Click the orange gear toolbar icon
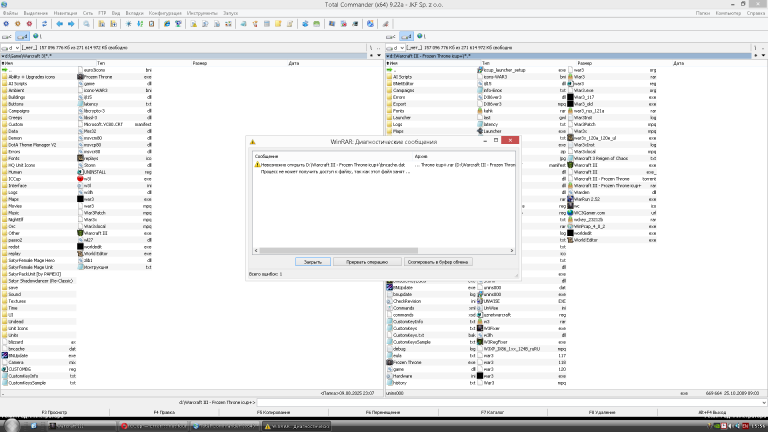768x432 pixels. click(x=18, y=24)
